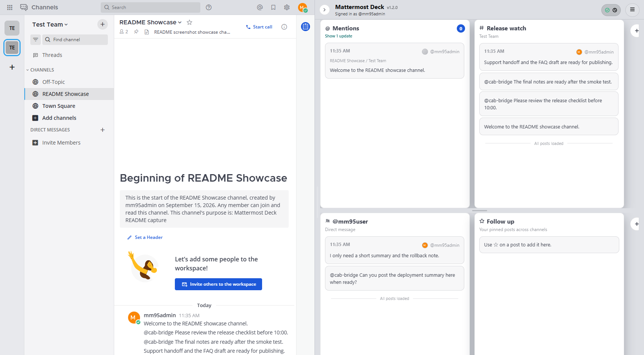Click the Mentions column title
Screen dimensions: 644x355
pos(346,28)
